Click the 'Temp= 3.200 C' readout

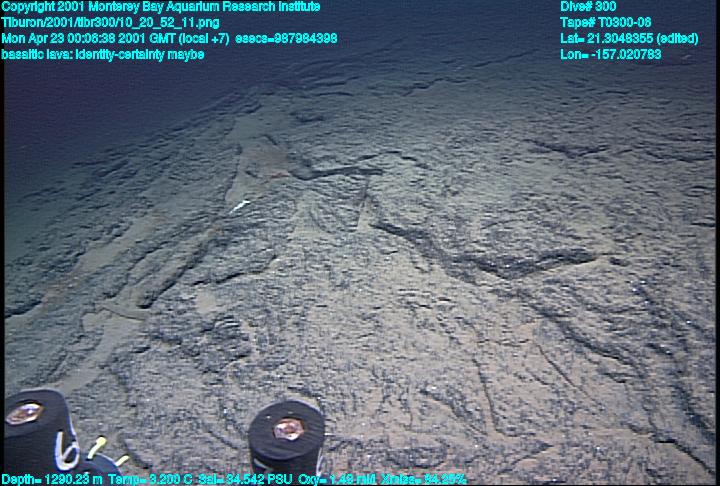coord(150,479)
